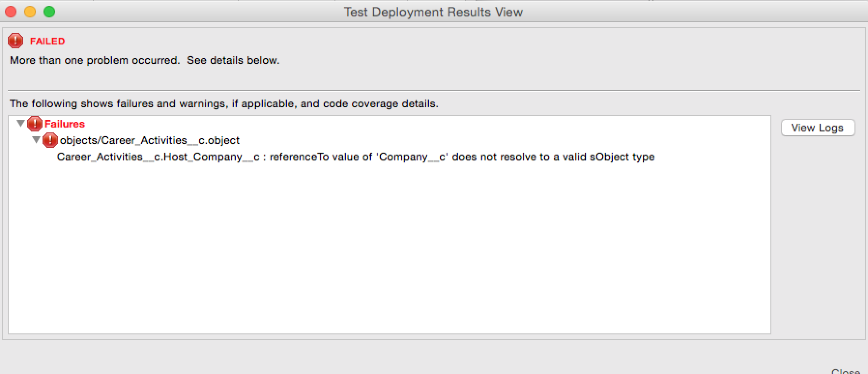The image size is (868, 374).
Task: Click the error icon beside Career_Activities__c.object
Action: coord(50,141)
